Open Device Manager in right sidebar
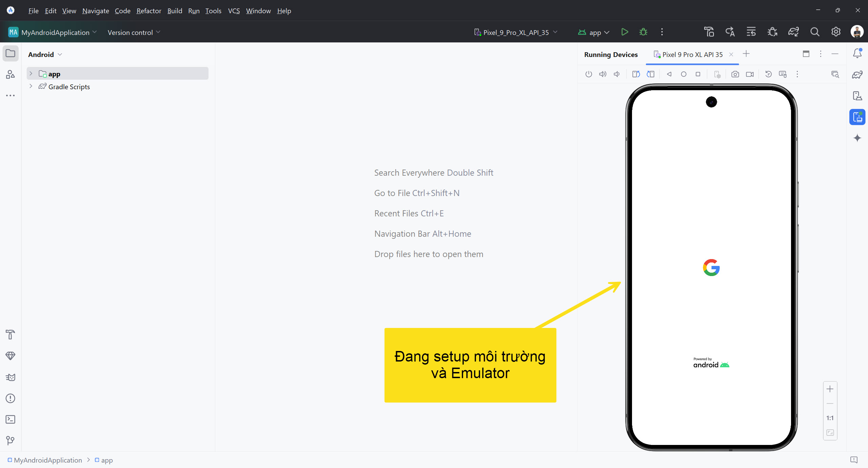 click(x=857, y=96)
